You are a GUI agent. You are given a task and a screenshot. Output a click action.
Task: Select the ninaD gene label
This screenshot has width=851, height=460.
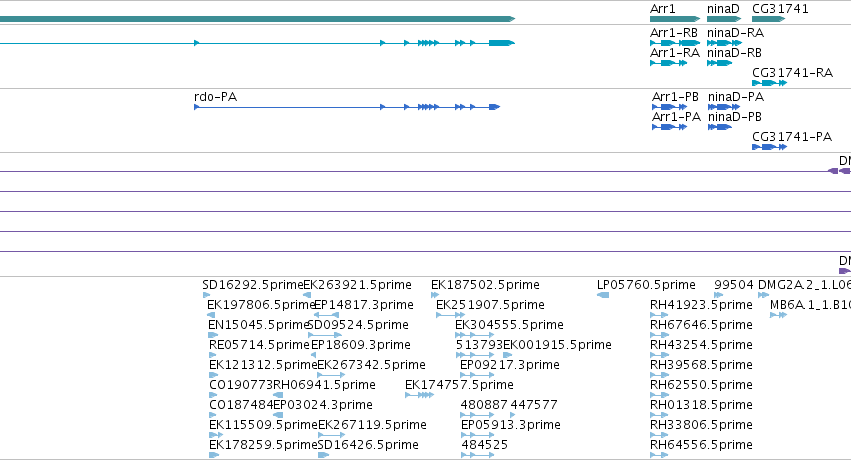723,9
